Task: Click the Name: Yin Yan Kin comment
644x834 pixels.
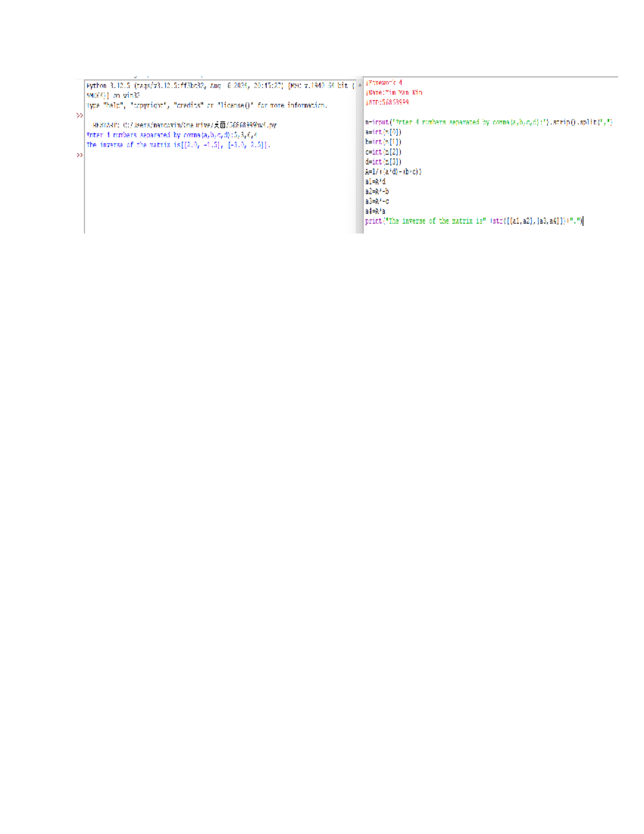Action: click(389, 91)
